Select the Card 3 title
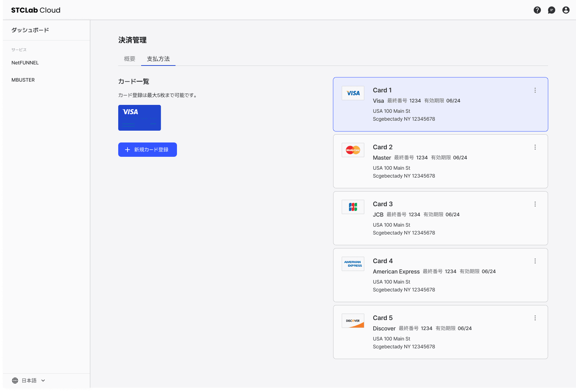This screenshot has height=392, width=576. 383,204
